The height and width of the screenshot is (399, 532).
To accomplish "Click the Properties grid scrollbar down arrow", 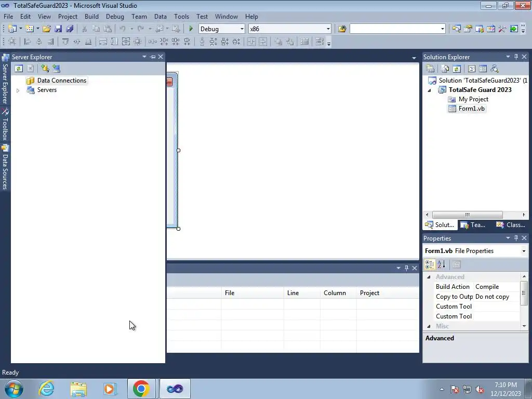I will [x=524, y=326].
